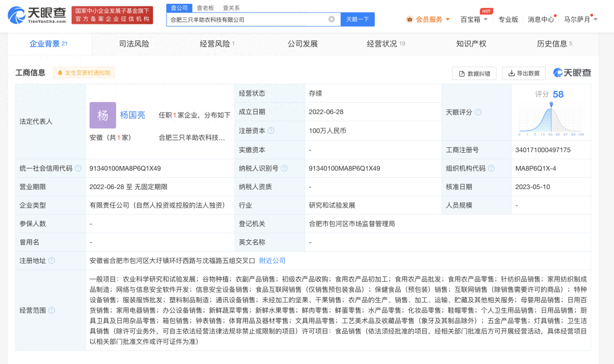
Task: Select the 经营状况 tab
Action: (385, 44)
